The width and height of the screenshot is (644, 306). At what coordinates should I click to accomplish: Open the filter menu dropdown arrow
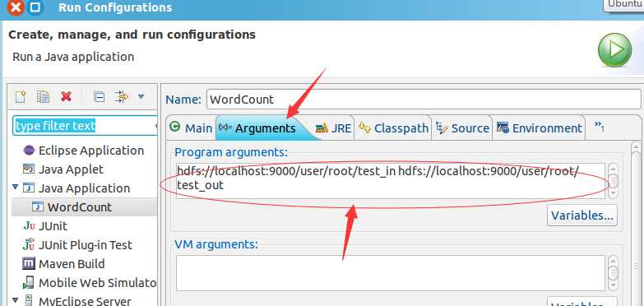[141, 97]
